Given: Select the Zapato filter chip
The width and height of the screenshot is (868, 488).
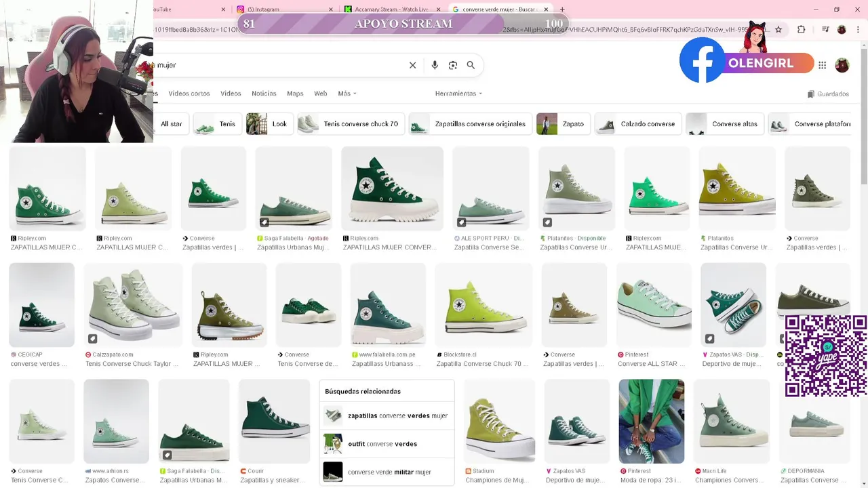Looking at the screenshot, I should (x=563, y=124).
